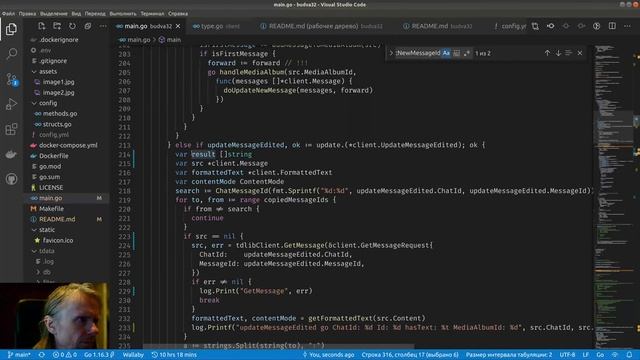Open Makefile in explorer
The image size is (640, 360).
coord(51,209)
